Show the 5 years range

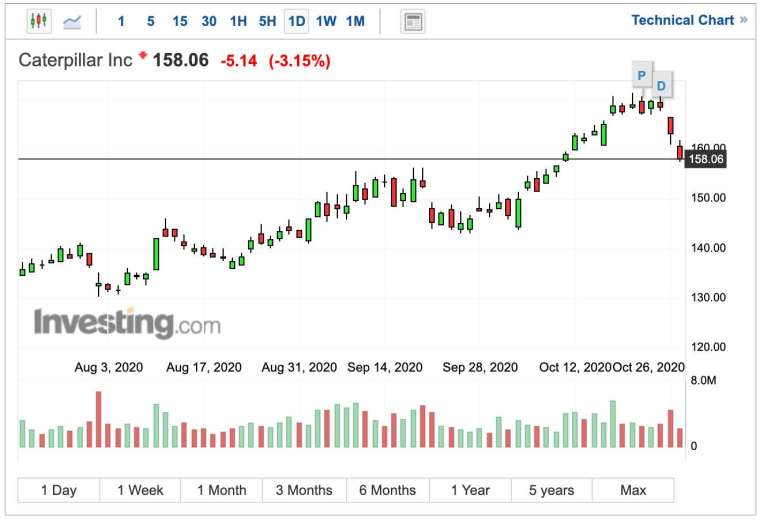[x=552, y=490]
